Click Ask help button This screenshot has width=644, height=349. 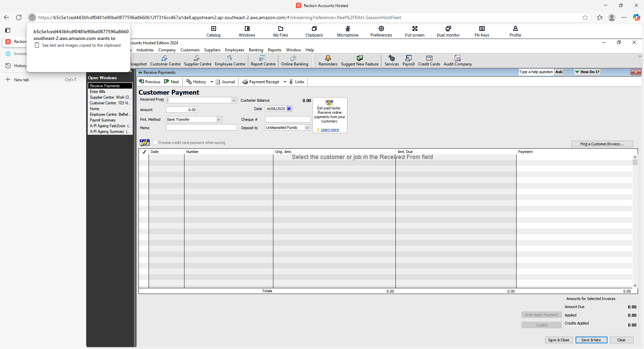559,72
